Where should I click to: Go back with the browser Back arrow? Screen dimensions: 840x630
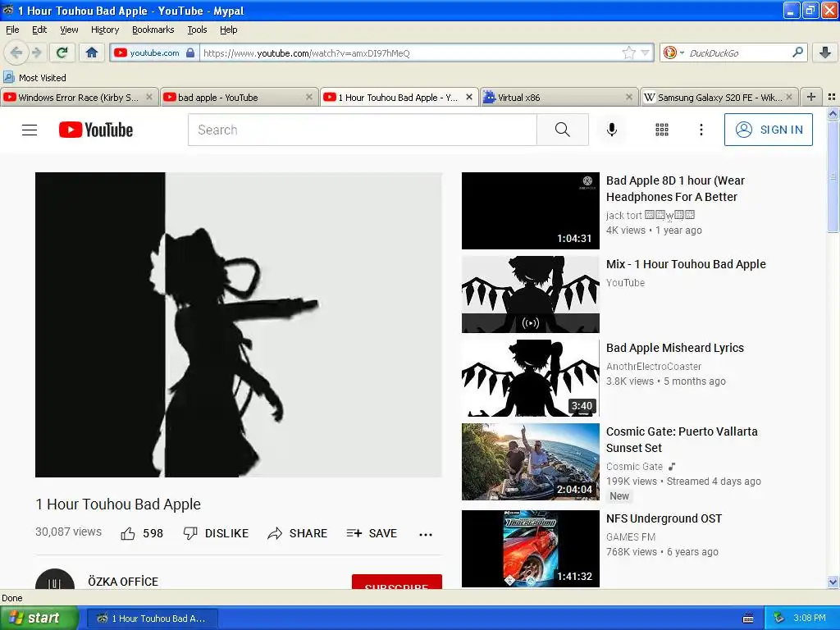click(16, 52)
